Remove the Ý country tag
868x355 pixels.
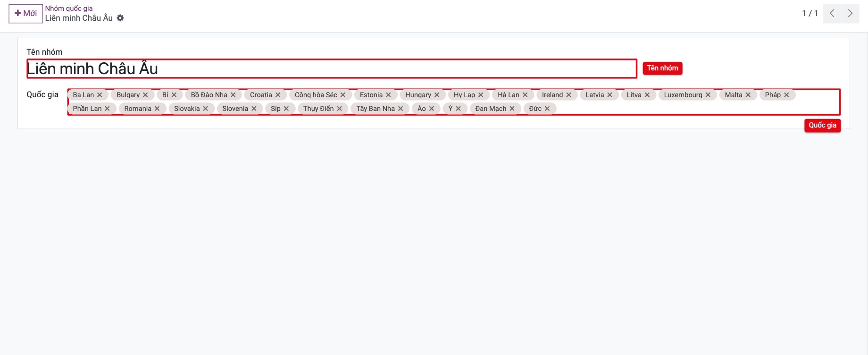tap(458, 109)
